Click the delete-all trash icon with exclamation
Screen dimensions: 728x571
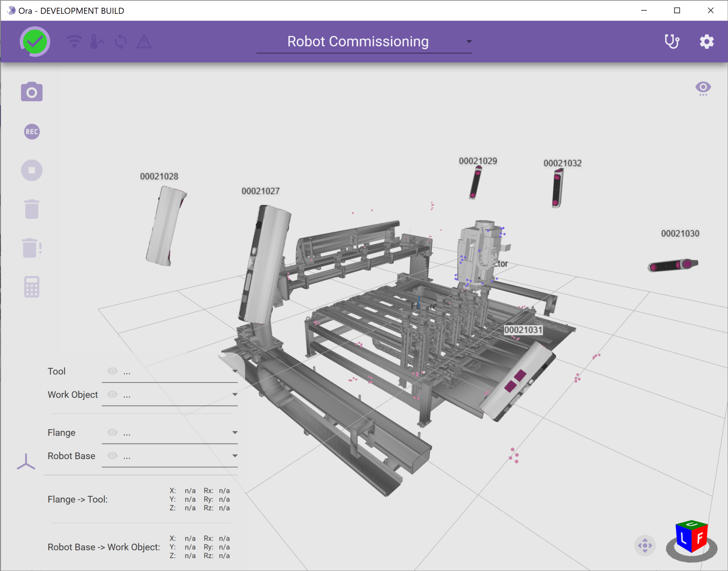click(x=32, y=248)
